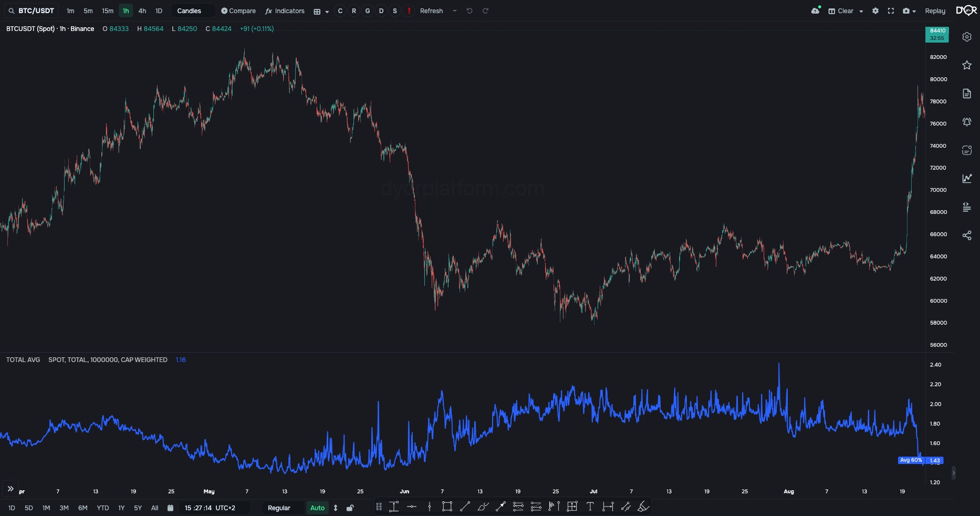The width and height of the screenshot is (980, 516).
Task: Open the watchlist star icon
Action: click(966, 65)
